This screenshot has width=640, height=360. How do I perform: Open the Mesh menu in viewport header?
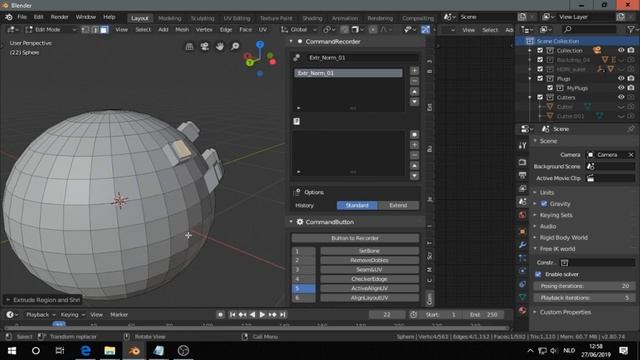[182, 29]
